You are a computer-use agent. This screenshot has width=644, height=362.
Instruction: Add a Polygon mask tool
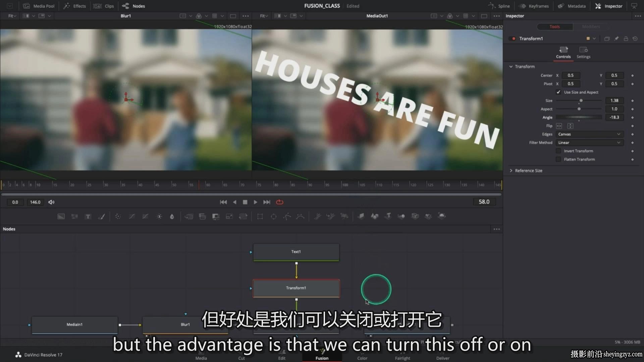tap(287, 217)
